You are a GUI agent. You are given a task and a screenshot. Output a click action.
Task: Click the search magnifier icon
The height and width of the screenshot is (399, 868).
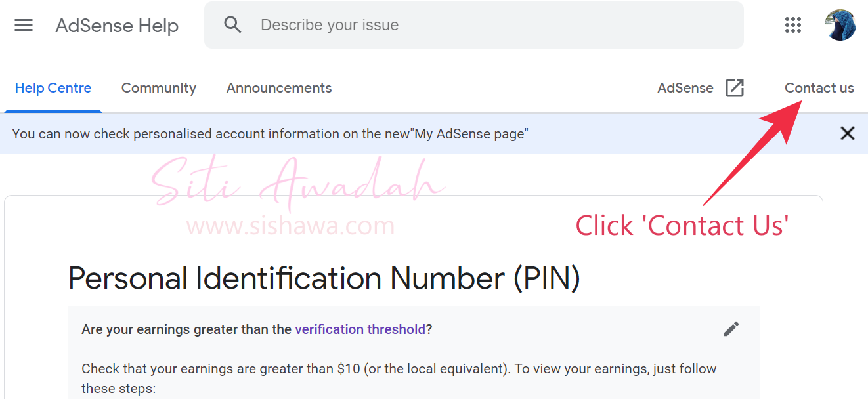click(x=232, y=25)
